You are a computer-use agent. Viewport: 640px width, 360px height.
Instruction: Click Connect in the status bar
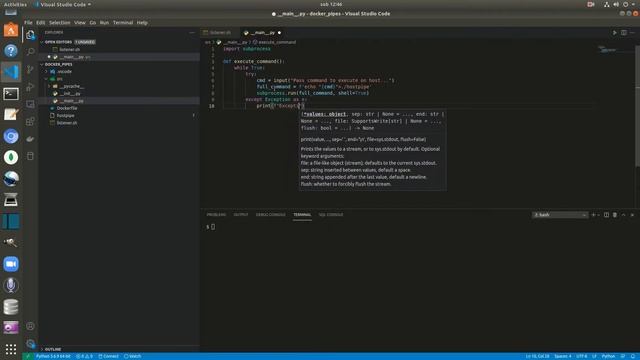(x=109, y=356)
